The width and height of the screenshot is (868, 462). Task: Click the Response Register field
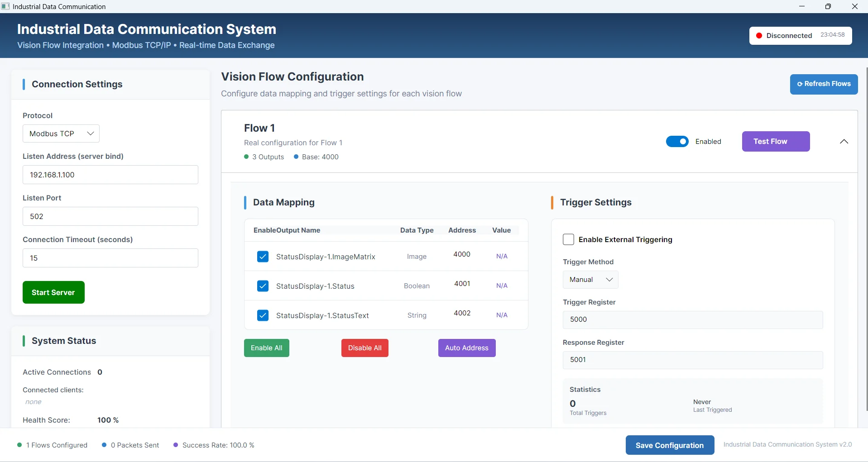[693, 360]
